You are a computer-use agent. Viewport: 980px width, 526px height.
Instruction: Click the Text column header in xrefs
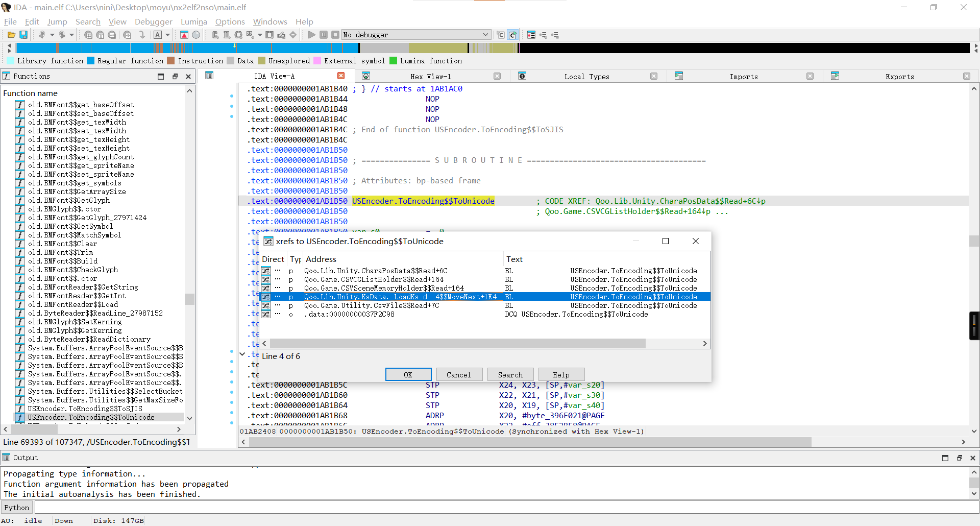click(606, 259)
